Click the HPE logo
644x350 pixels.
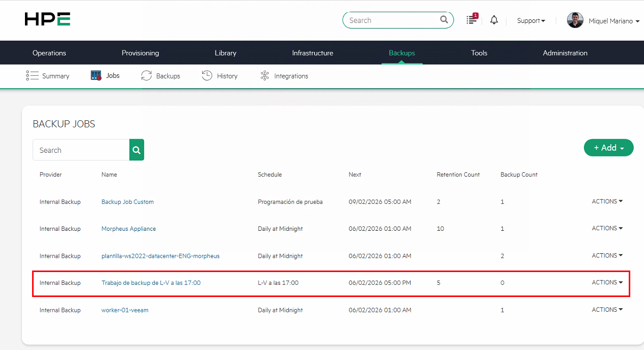(47, 20)
